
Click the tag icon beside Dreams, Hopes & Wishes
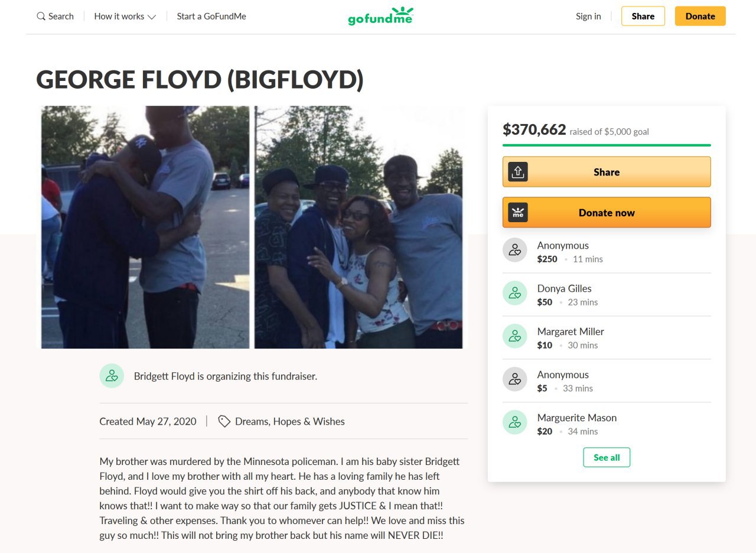click(x=224, y=421)
